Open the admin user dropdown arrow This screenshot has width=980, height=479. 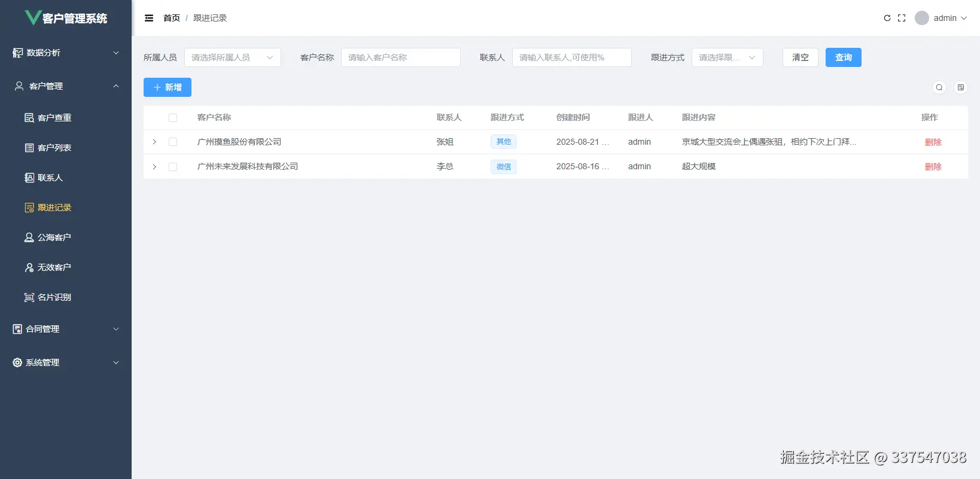[x=964, y=18]
